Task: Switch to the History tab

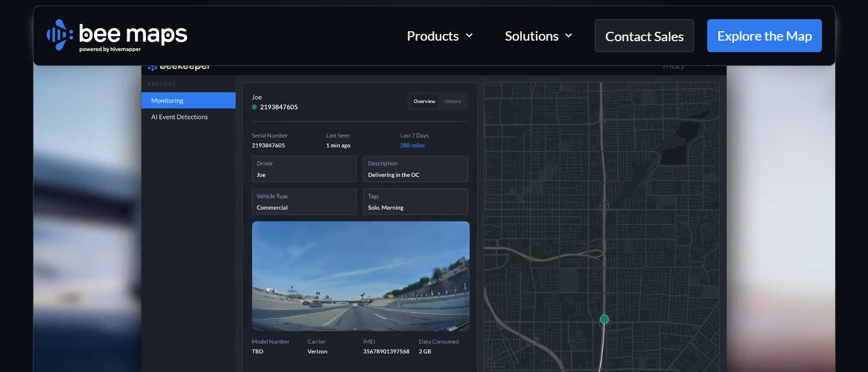Action: coord(453,102)
